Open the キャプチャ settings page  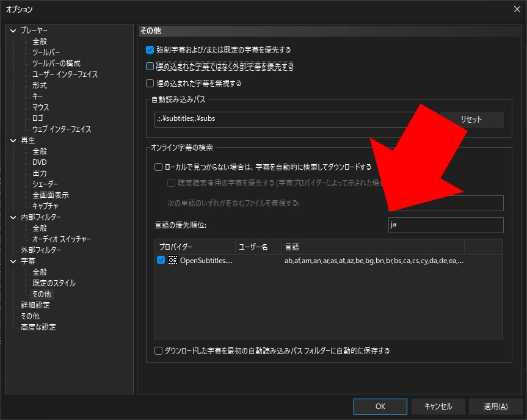point(45,206)
